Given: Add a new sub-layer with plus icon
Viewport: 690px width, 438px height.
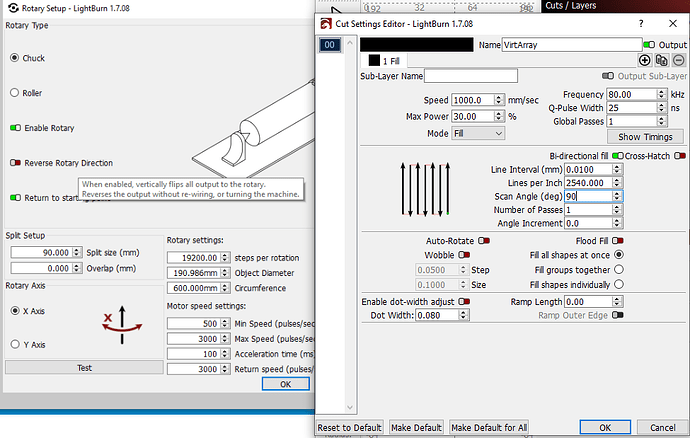Looking at the screenshot, I should (x=644, y=60).
